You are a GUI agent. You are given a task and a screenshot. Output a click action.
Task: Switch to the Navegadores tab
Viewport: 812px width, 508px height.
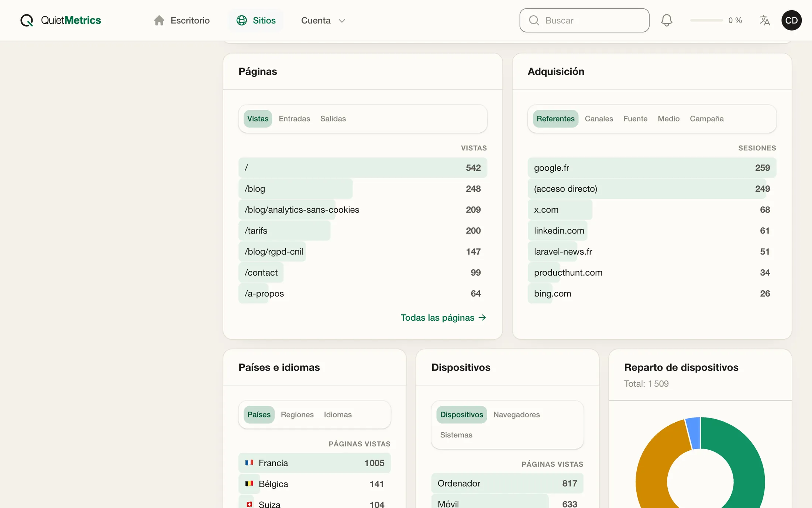point(516,415)
